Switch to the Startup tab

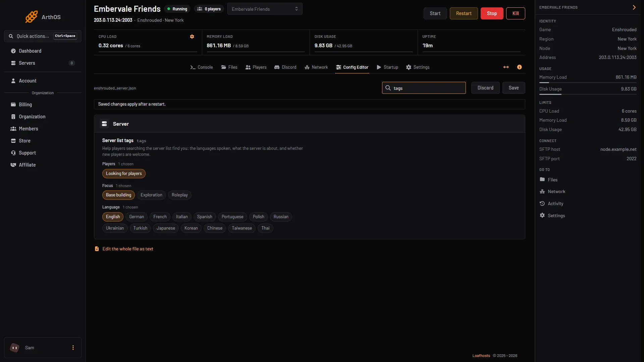(387, 67)
